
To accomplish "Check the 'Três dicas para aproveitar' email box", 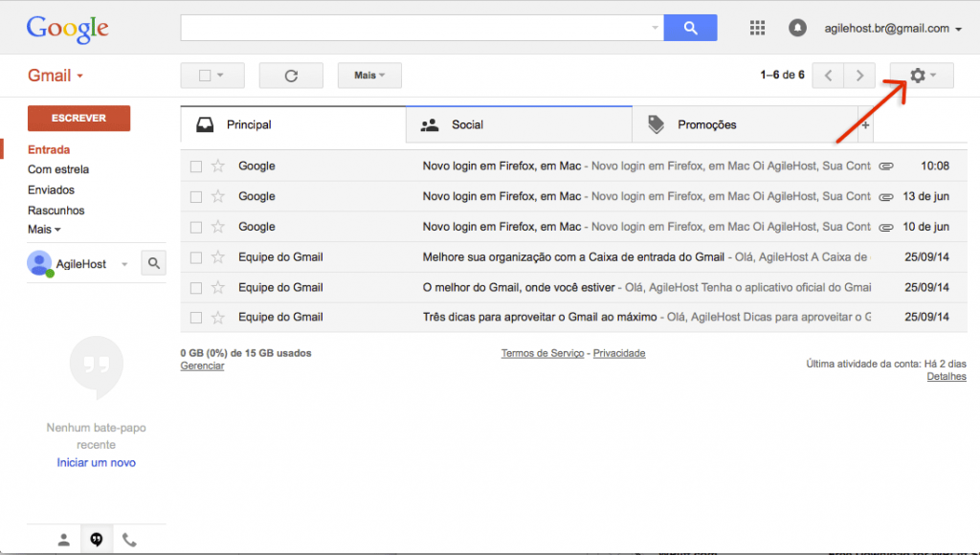I will pos(196,318).
